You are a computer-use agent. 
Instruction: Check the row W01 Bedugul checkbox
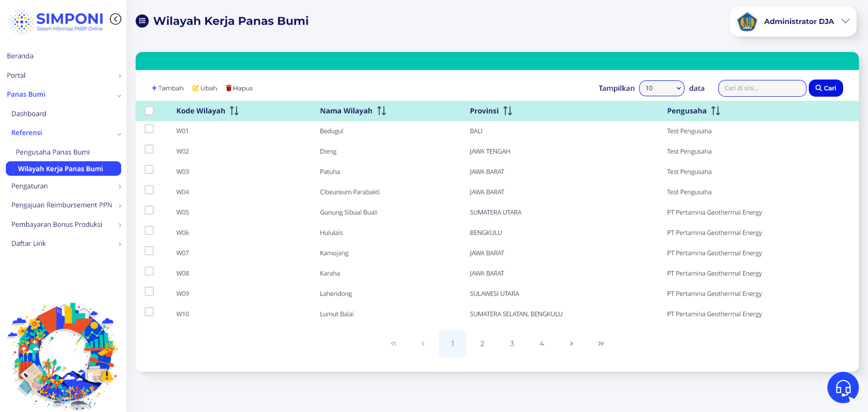pos(149,129)
